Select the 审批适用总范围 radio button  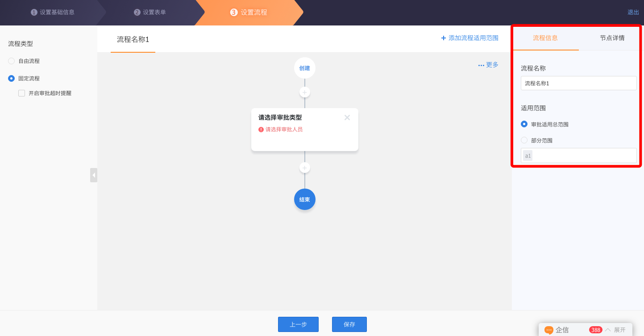point(524,124)
